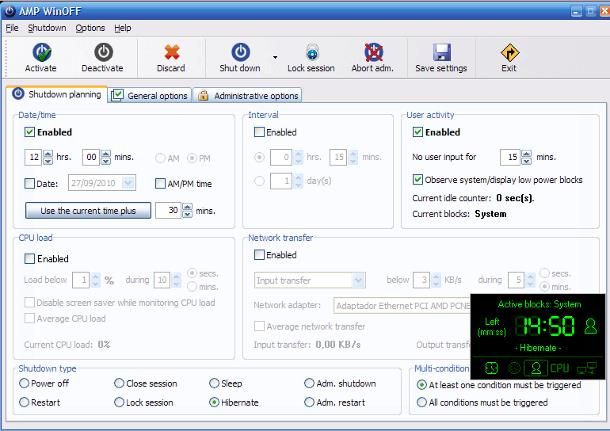This screenshot has height=431, width=610.
Task: Click the Activate toolbar icon
Action: 41,52
